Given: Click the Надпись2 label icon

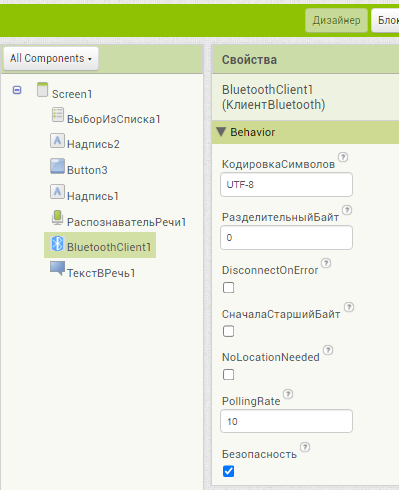Looking at the screenshot, I should pyautogui.click(x=57, y=140).
